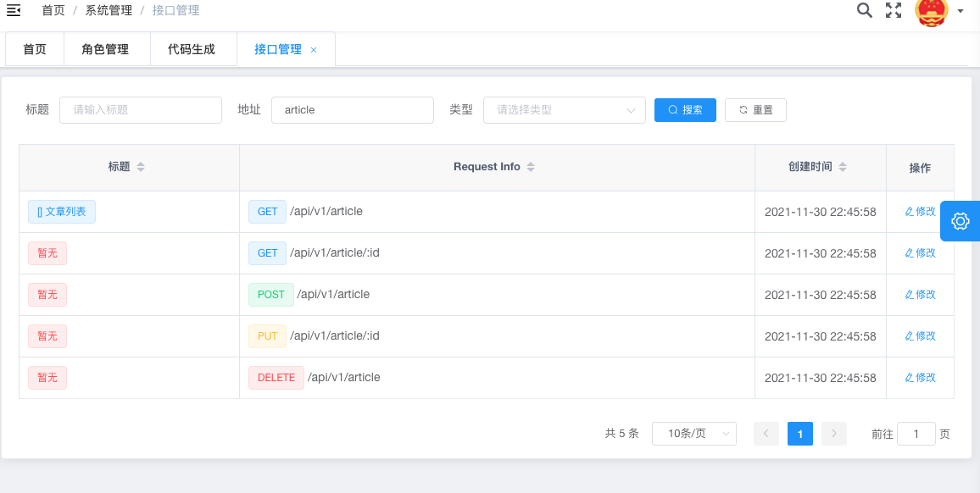Close the 接口管理 tab

[314, 49]
